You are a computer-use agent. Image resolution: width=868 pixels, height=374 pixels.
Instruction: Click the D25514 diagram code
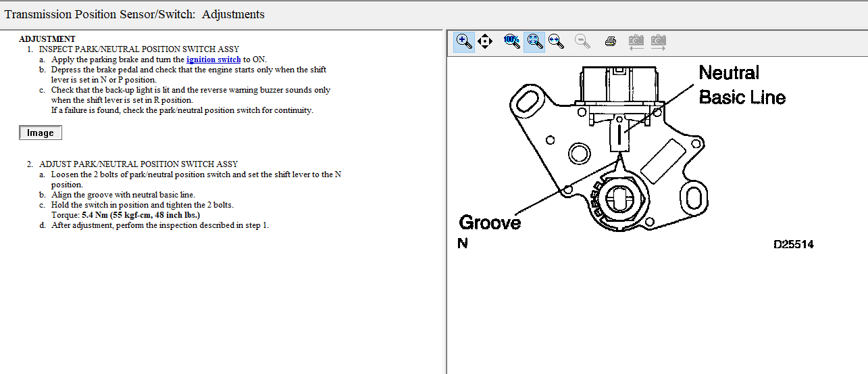[794, 245]
